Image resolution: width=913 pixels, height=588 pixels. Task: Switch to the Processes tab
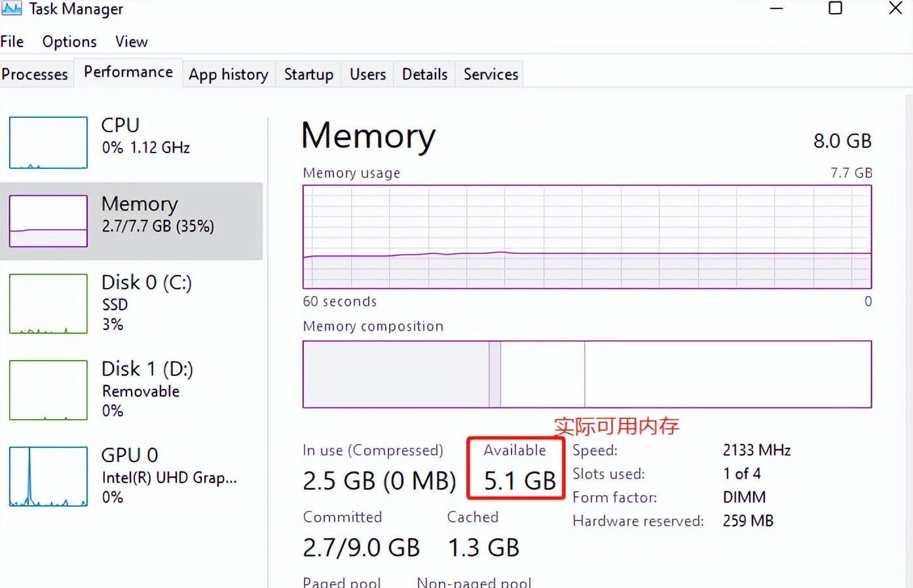[35, 75]
